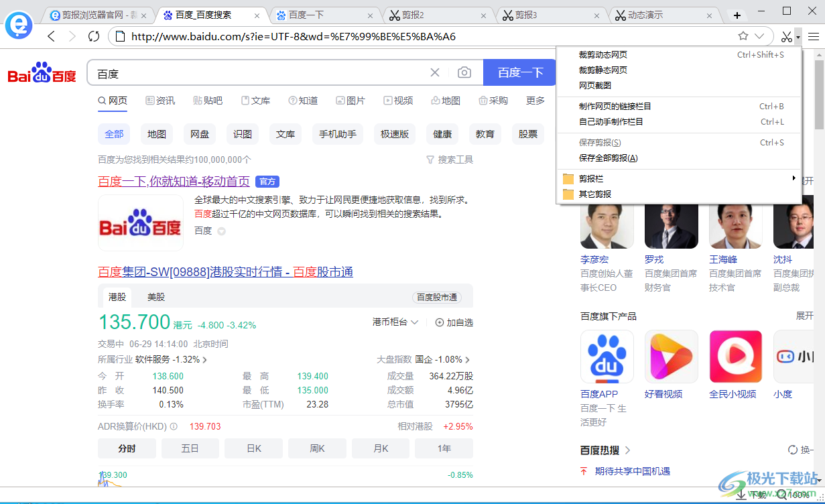
Task: Switch to the 百度一下 tab
Action: coord(325,15)
